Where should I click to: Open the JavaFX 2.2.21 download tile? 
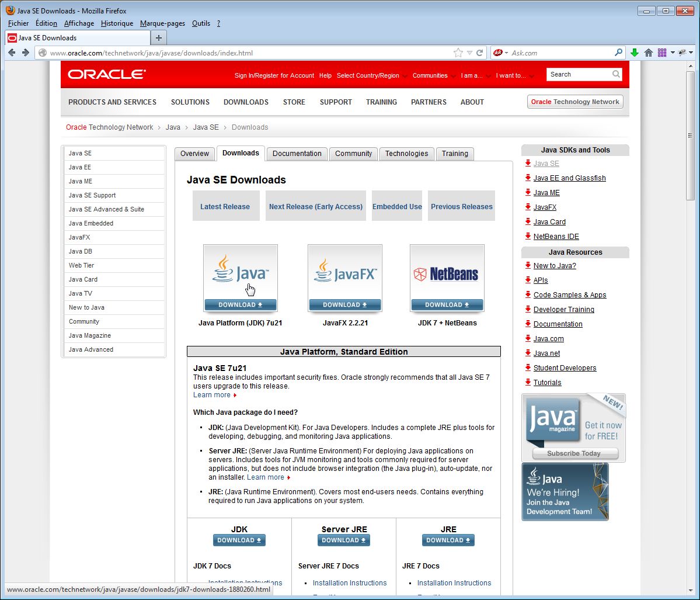(344, 278)
